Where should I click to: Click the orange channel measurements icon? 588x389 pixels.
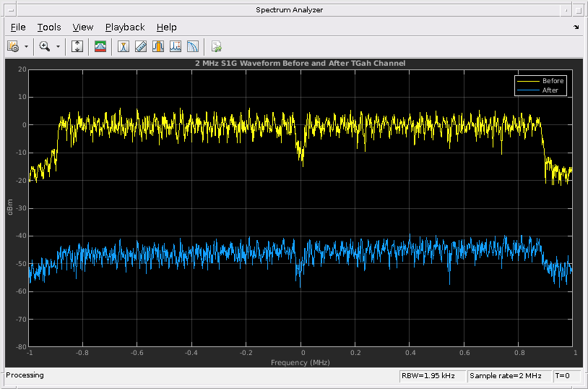[158, 46]
